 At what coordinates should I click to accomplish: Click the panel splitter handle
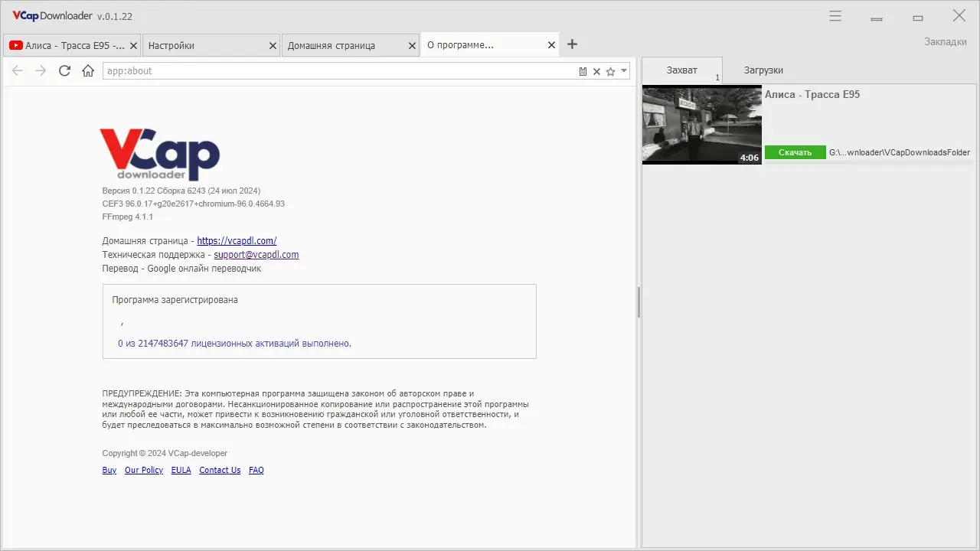[639, 302]
